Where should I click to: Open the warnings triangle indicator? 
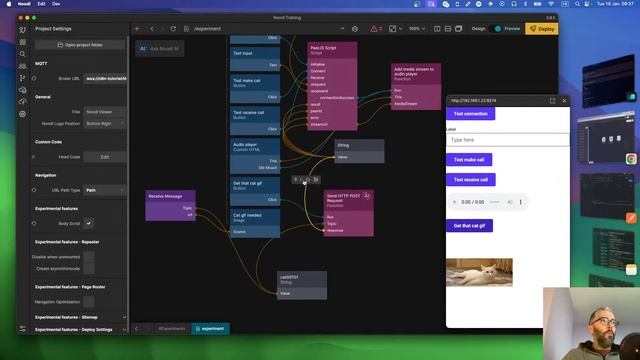point(376,29)
